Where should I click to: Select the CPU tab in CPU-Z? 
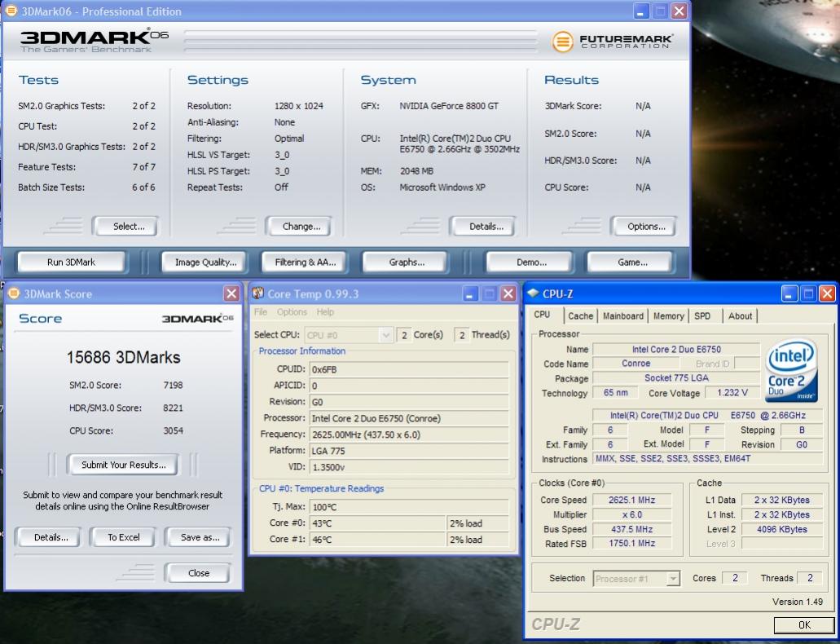pos(542,315)
